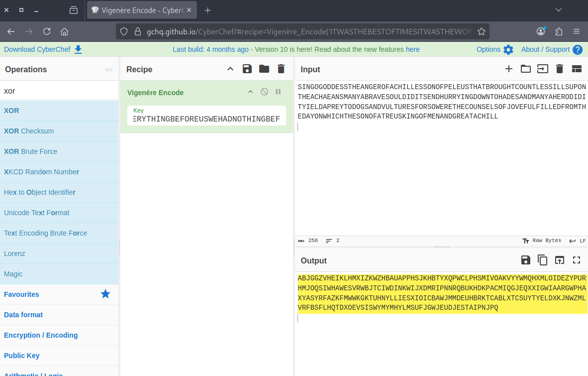Click the Vigenère key input field
This screenshot has height=376, width=588.
206,119
